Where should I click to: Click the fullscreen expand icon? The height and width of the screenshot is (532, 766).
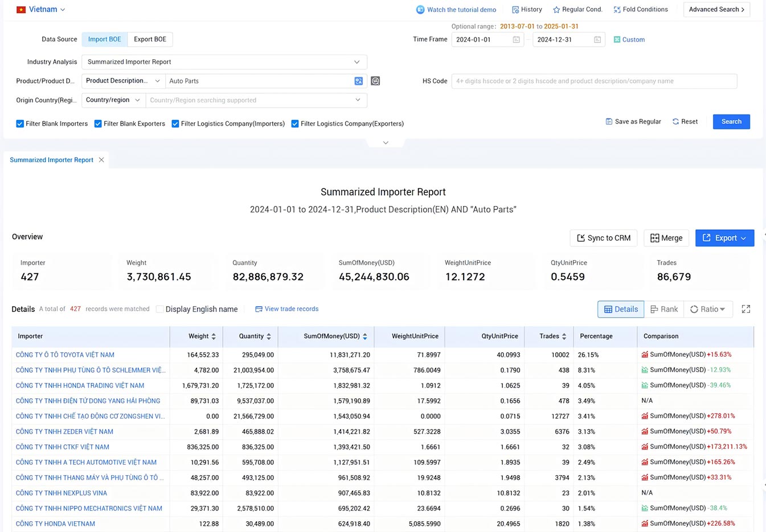pyautogui.click(x=746, y=309)
